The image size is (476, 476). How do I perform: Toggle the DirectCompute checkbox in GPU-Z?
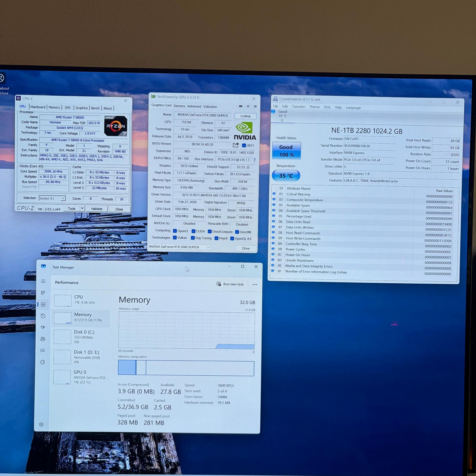pyautogui.click(x=210, y=231)
